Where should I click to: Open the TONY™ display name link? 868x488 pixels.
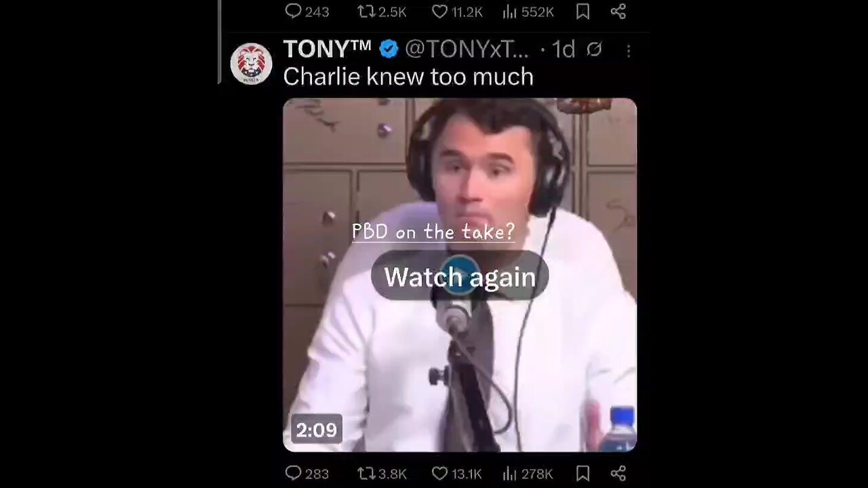click(327, 49)
